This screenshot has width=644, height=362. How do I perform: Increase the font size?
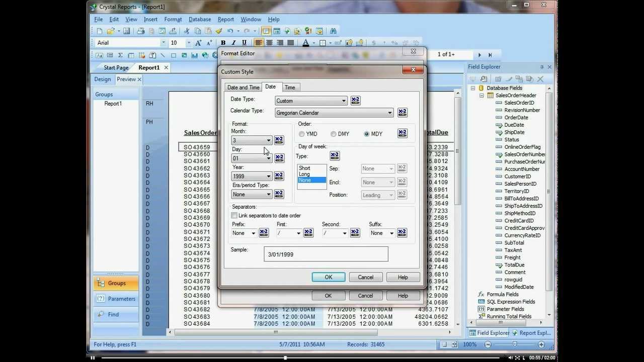198,43
